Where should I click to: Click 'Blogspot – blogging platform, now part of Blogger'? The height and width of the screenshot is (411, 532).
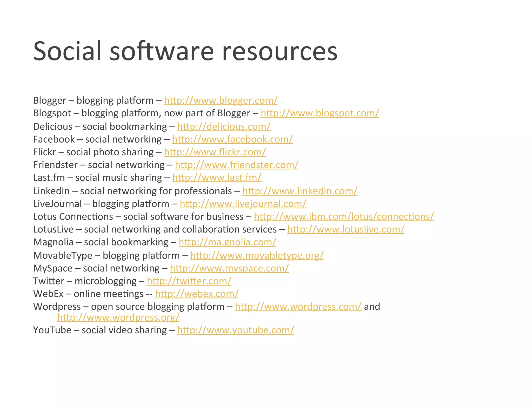pyautogui.click(x=142, y=113)
